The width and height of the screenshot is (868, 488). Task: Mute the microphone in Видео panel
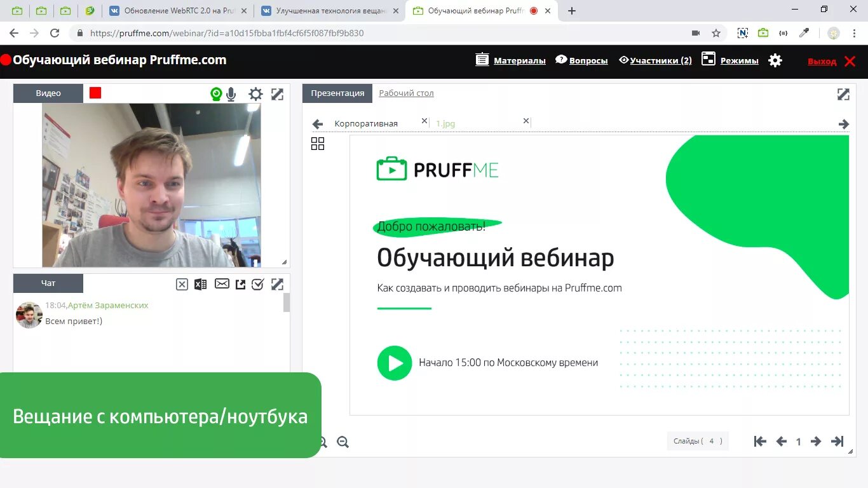tap(231, 94)
